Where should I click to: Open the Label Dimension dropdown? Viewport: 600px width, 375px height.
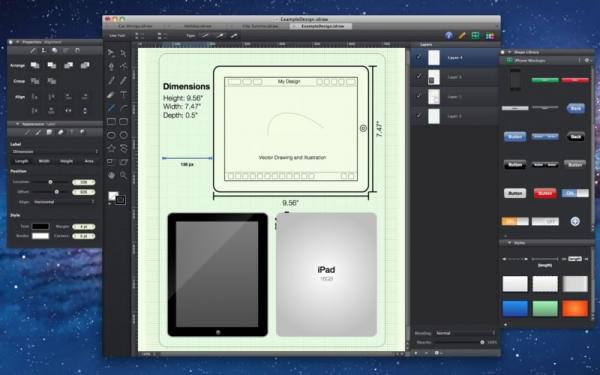click(54, 152)
